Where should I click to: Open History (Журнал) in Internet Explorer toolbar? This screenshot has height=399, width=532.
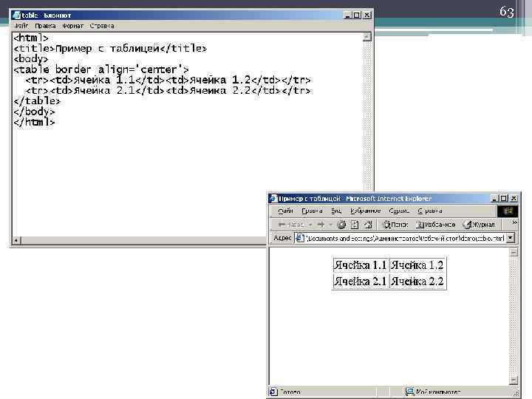(479, 225)
